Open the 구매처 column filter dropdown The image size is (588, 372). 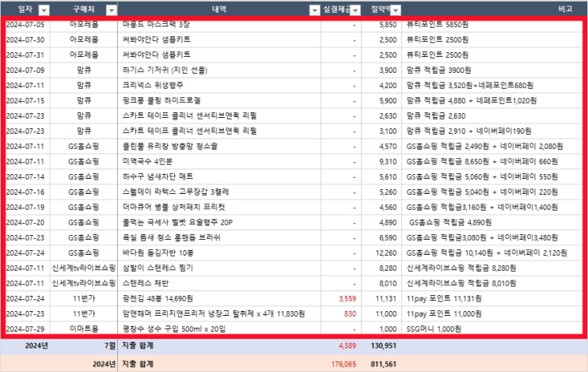tap(112, 10)
